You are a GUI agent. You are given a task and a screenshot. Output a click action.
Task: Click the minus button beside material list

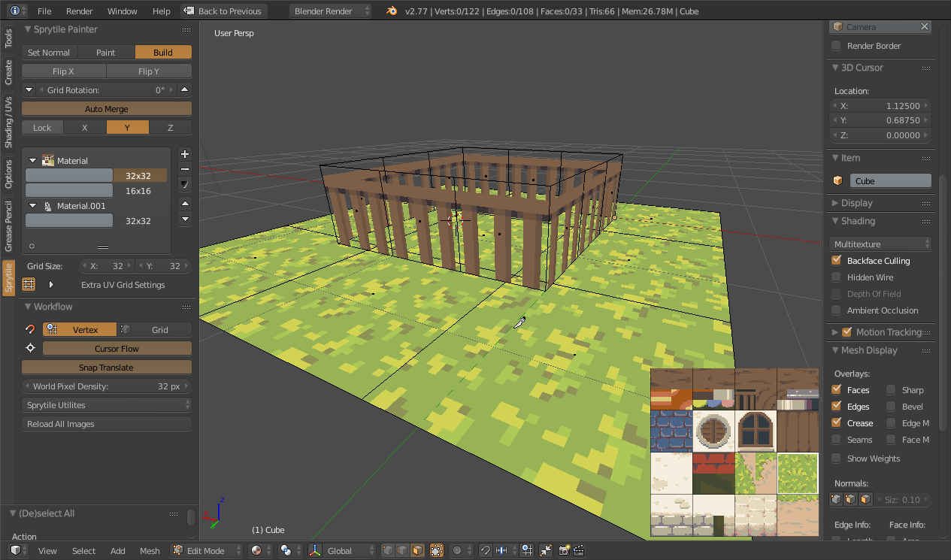[x=185, y=169]
